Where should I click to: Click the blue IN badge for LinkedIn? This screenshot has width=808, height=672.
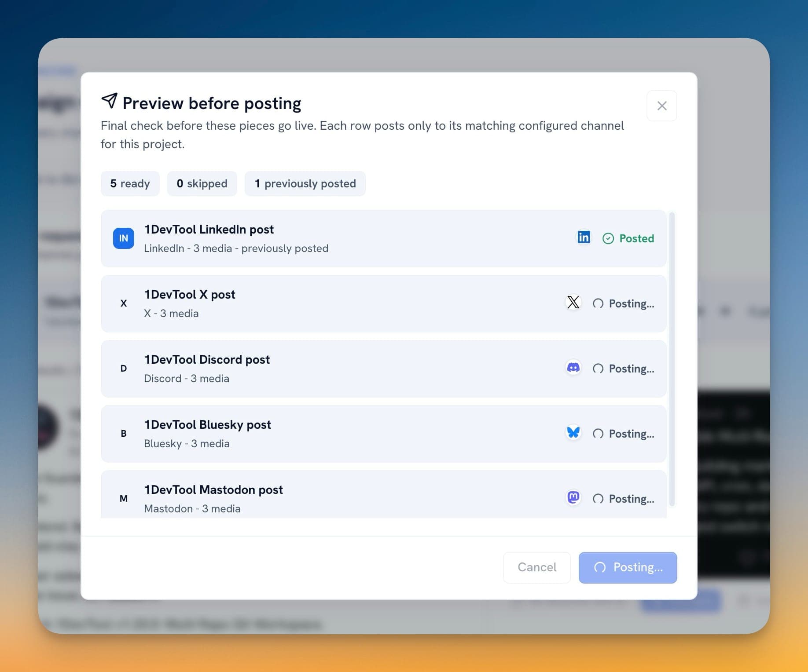click(x=124, y=238)
